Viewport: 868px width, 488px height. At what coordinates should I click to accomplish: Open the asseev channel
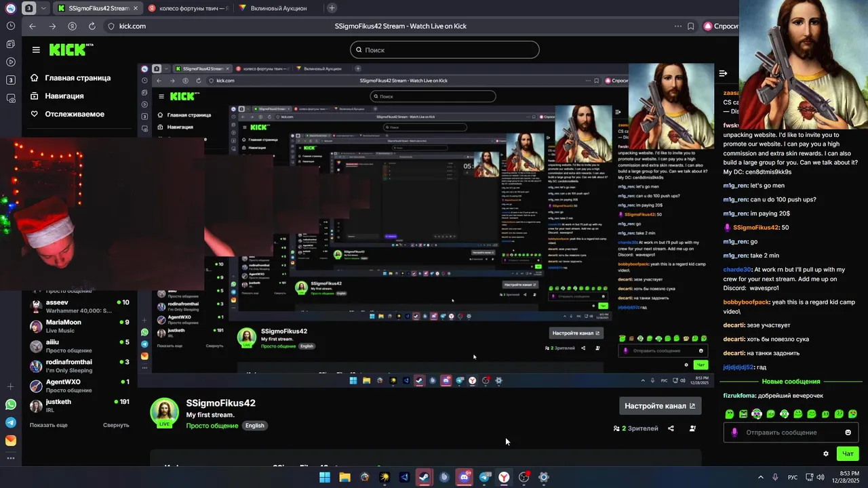[80, 306]
